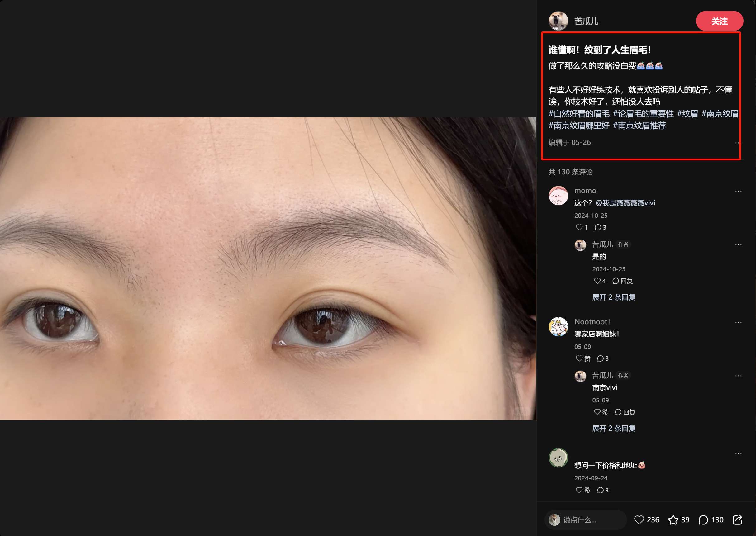Reply to the author's '南京vivi' comment
756x536 pixels.
(x=625, y=412)
